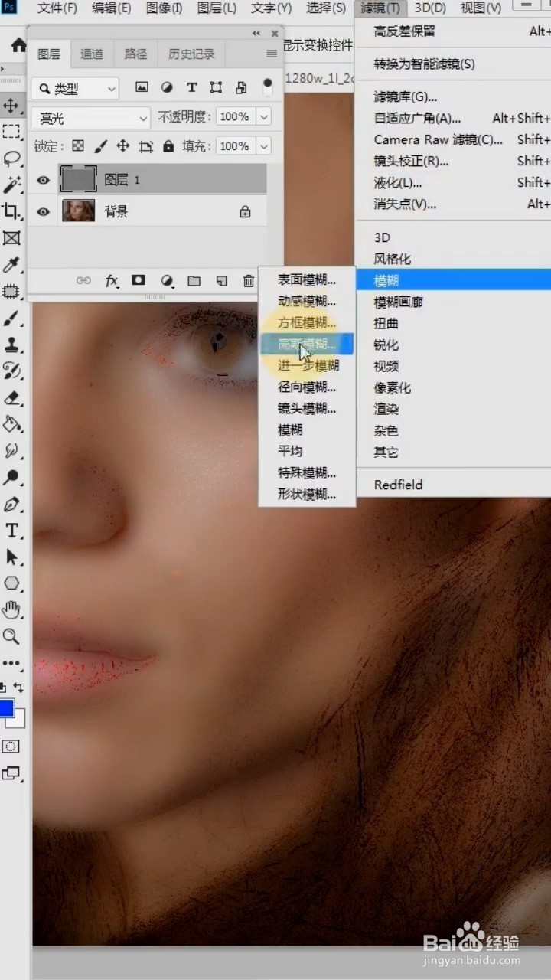Choose 表面模糊... from blur submenu

pos(307,279)
